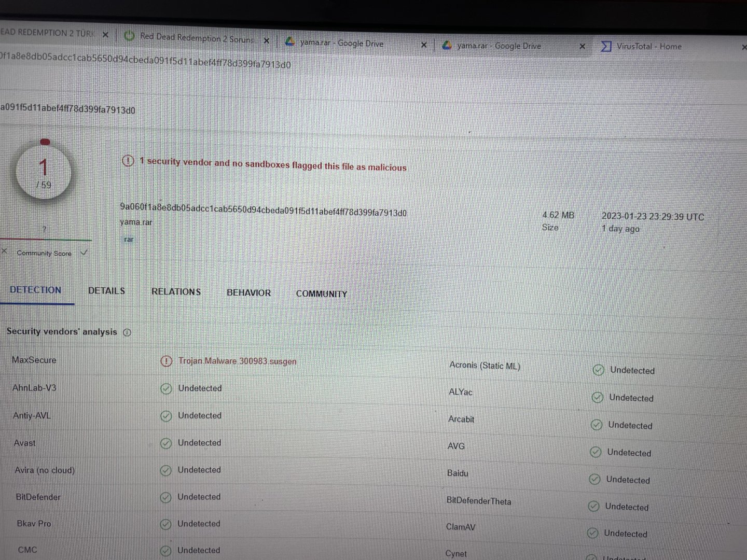Click the '1 security vendor and no sandboxes flagged' message
This screenshot has height=560, width=747.
273,164
